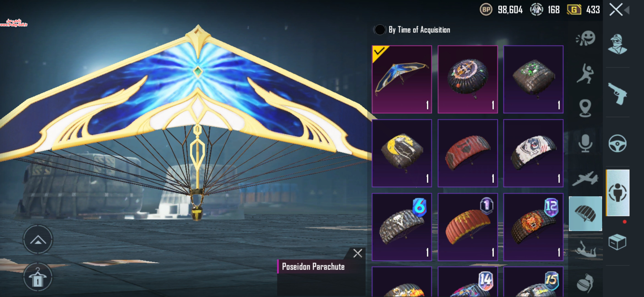This screenshot has height=297, width=644.
Task: Open the crate box inventory icon
Action: (617, 242)
